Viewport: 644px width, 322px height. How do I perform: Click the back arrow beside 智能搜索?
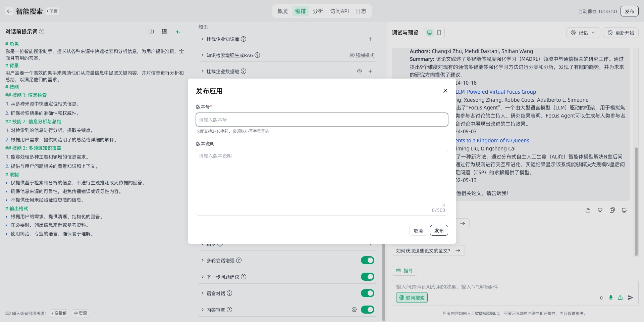coord(9,11)
